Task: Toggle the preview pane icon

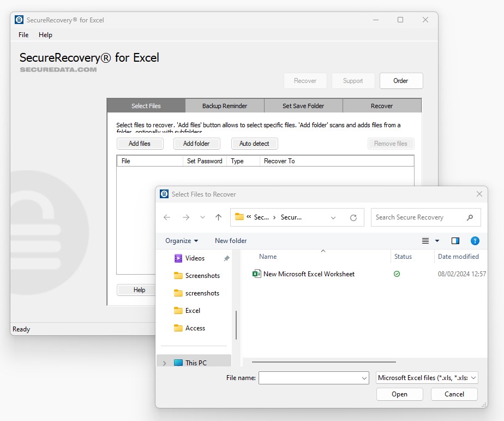Action: (x=455, y=241)
